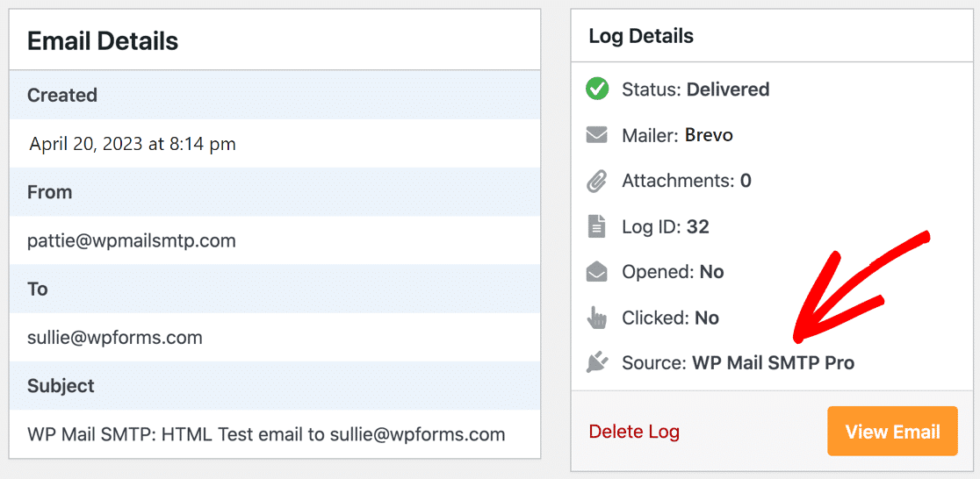Click the green Delivered status checkmark icon

[597, 89]
